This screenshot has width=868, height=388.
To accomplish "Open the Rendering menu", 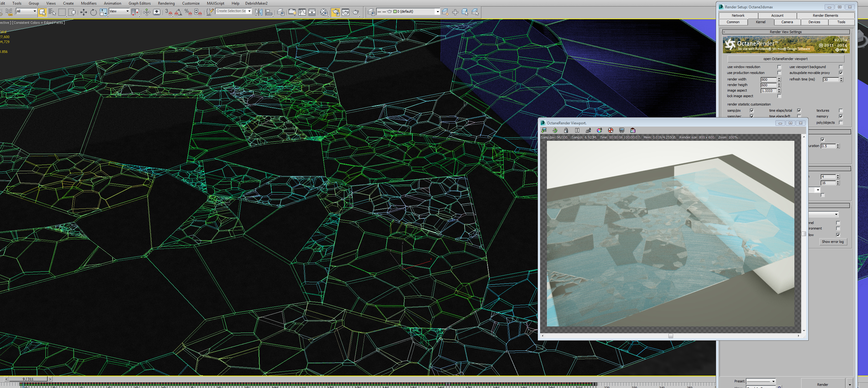I will coord(166,3).
